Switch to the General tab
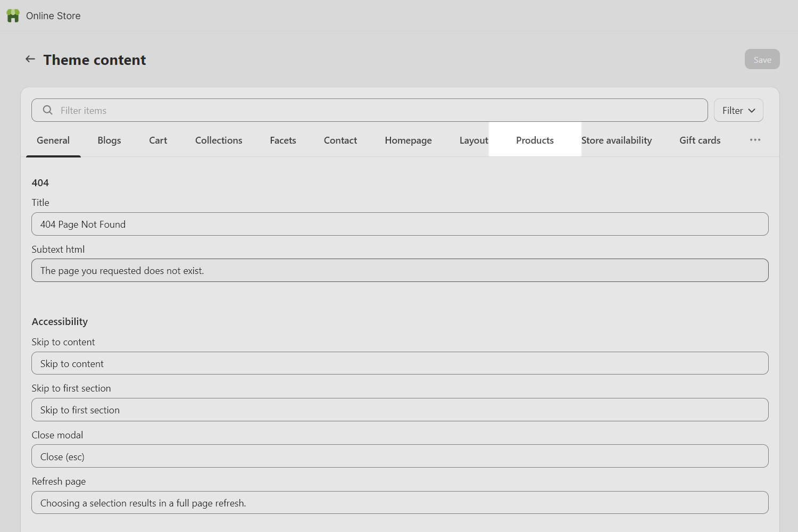 53,140
